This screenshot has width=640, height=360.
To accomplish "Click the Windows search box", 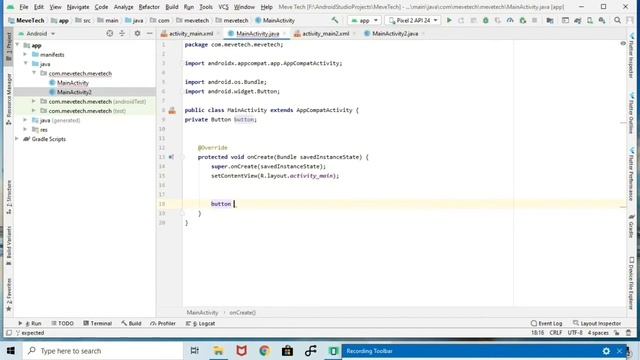I will (102, 351).
